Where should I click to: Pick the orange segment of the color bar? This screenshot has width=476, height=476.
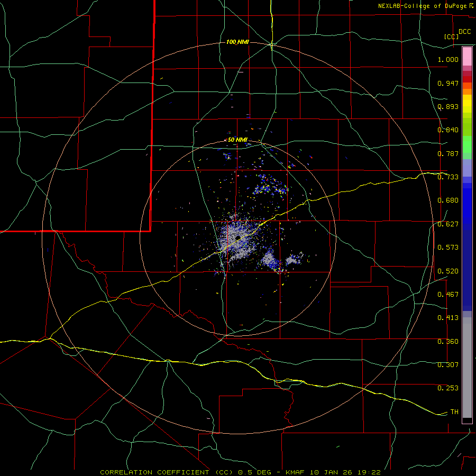(x=467, y=91)
